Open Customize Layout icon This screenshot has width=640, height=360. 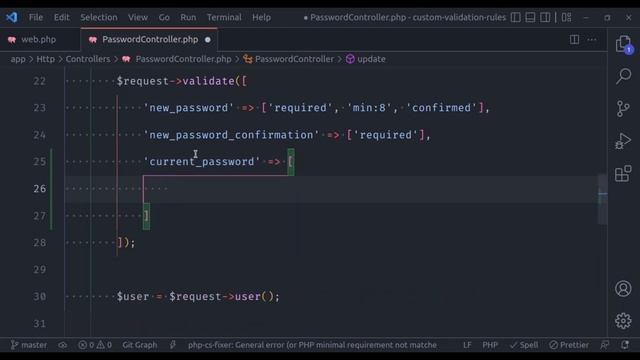567,17
